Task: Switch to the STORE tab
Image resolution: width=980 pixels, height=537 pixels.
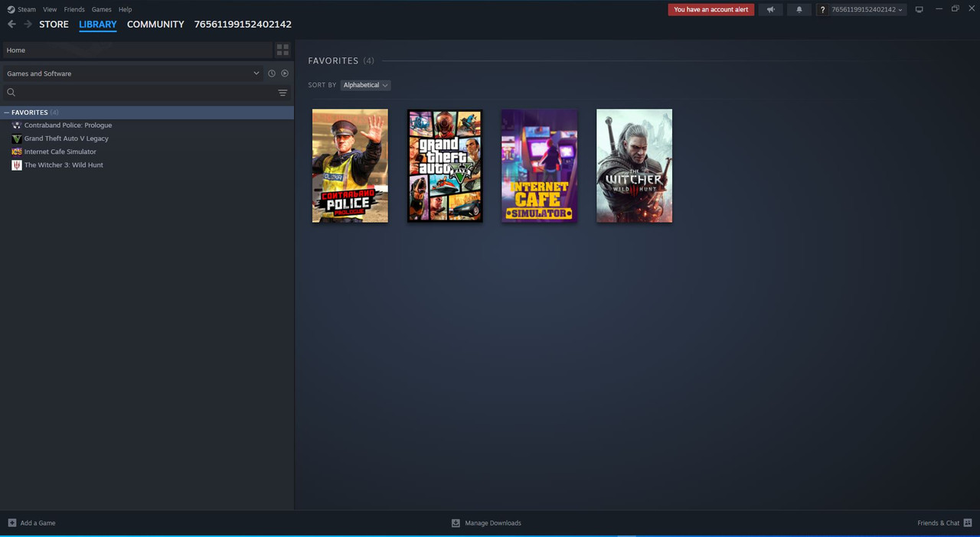Action: (x=54, y=24)
